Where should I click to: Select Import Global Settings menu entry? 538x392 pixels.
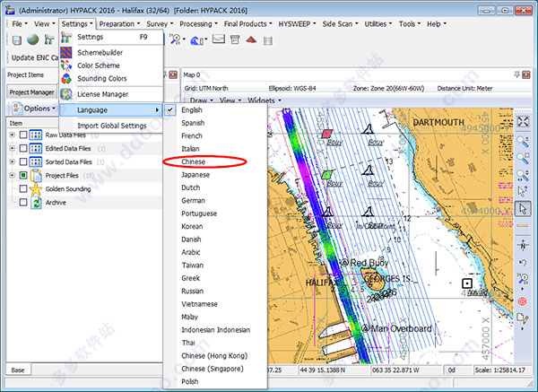coord(111,126)
